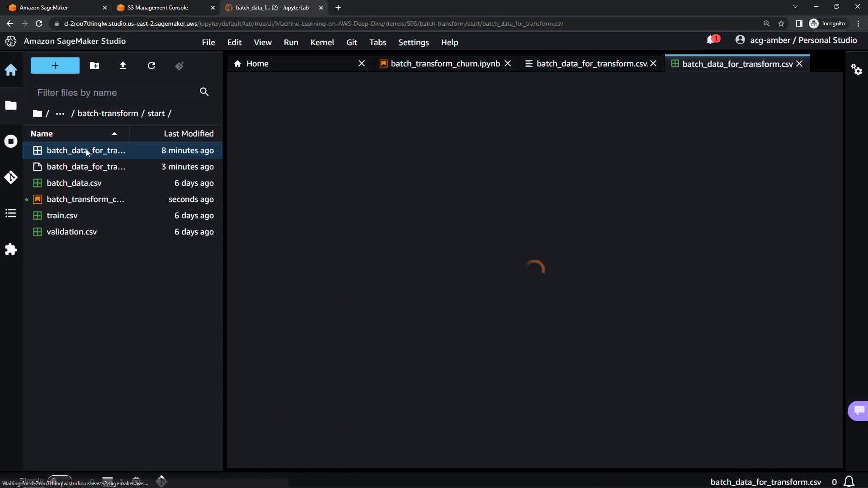Switch to batch_transform_churn.ipynb tab

[445, 64]
